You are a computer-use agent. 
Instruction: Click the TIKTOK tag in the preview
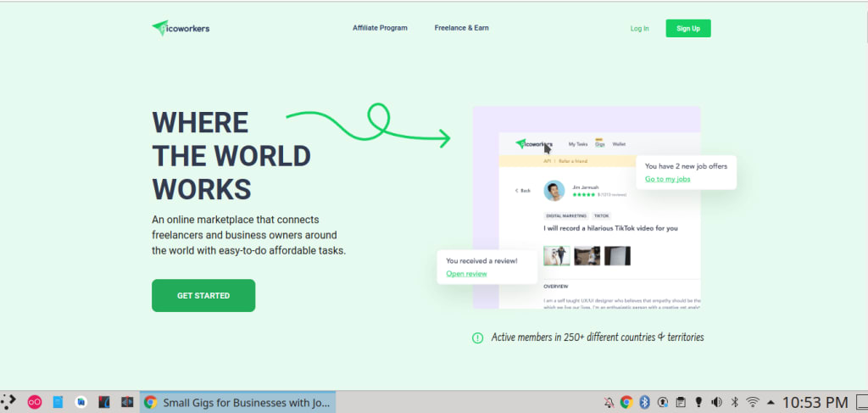(601, 216)
